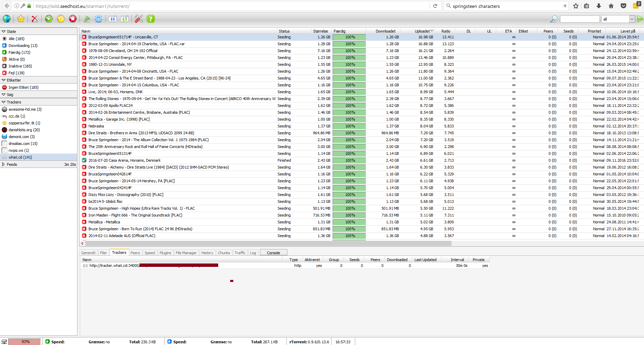The width and height of the screenshot is (644, 345).
Task: Open the 'all' search scope dropdown
Action: tap(618, 19)
